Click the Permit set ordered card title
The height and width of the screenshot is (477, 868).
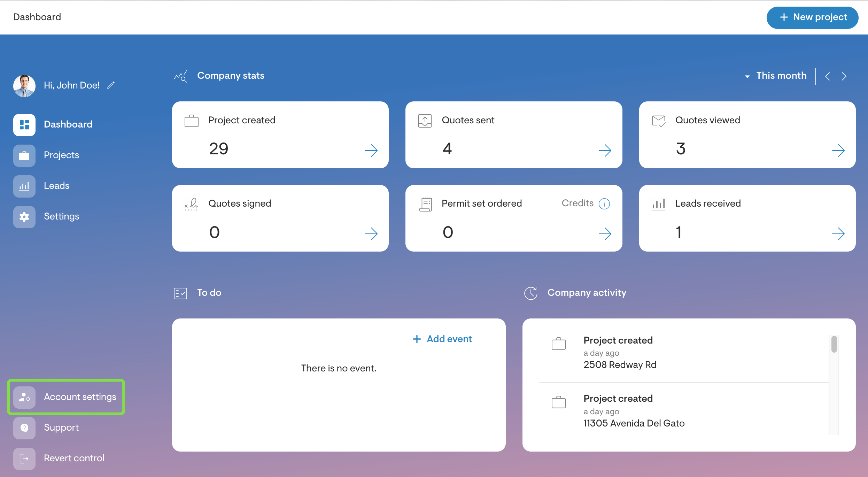482,203
